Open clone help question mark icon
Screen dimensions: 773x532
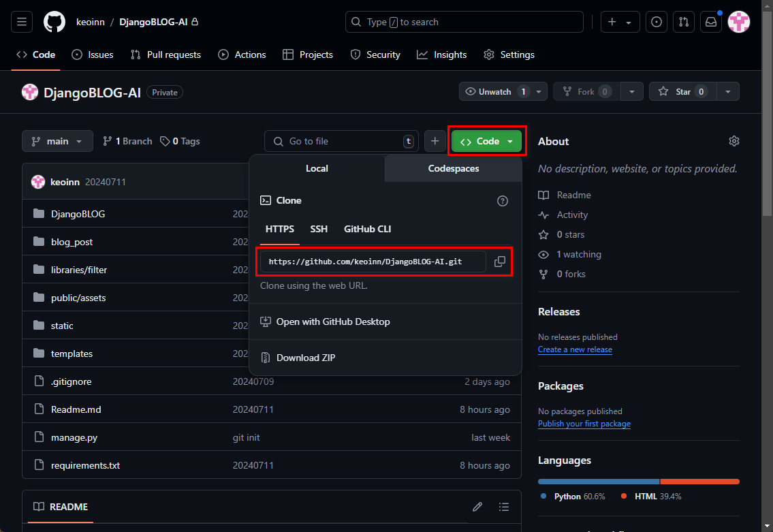[x=503, y=201]
